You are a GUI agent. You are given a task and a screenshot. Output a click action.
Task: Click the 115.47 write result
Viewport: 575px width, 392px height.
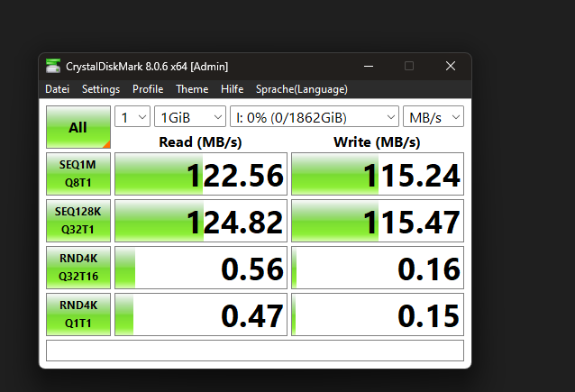[x=378, y=221]
